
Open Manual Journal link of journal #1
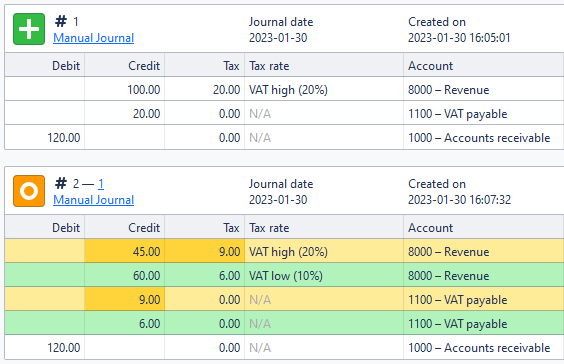click(94, 38)
